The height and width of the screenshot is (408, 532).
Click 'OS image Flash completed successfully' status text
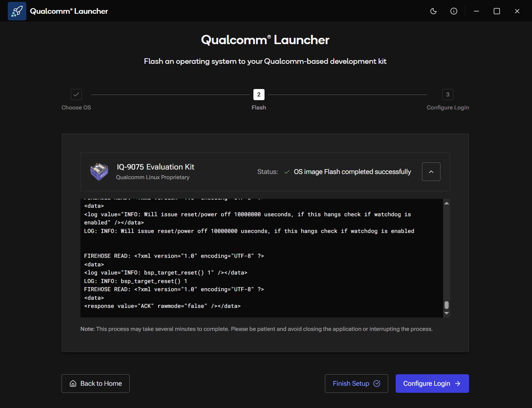(352, 172)
